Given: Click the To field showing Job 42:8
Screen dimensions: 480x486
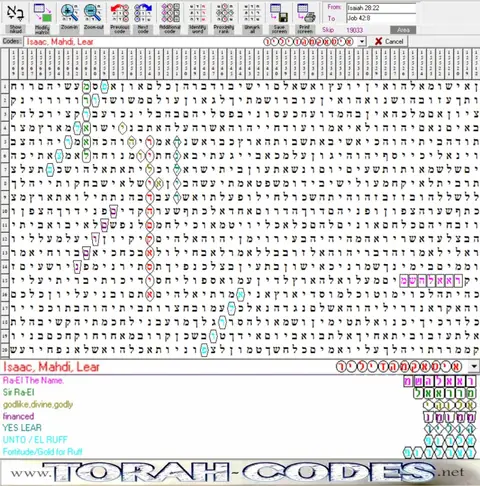Looking at the screenshot, I should click(x=381, y=18).
